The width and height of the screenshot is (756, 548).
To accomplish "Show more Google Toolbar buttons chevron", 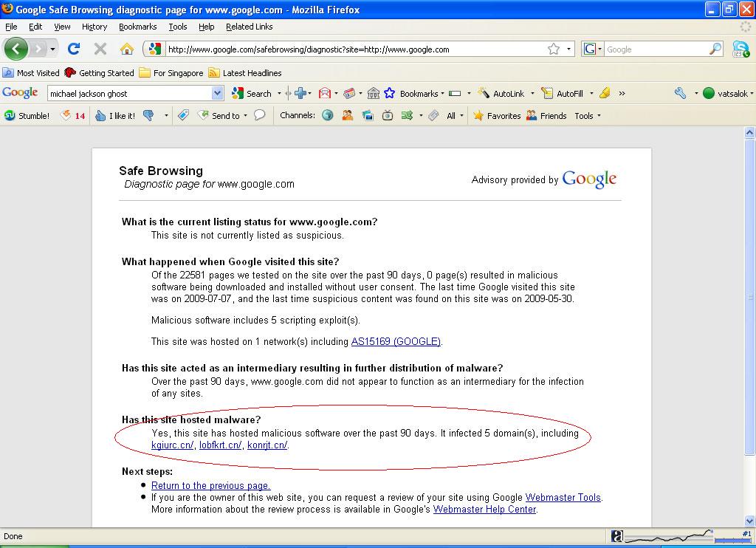I will 622,94.
